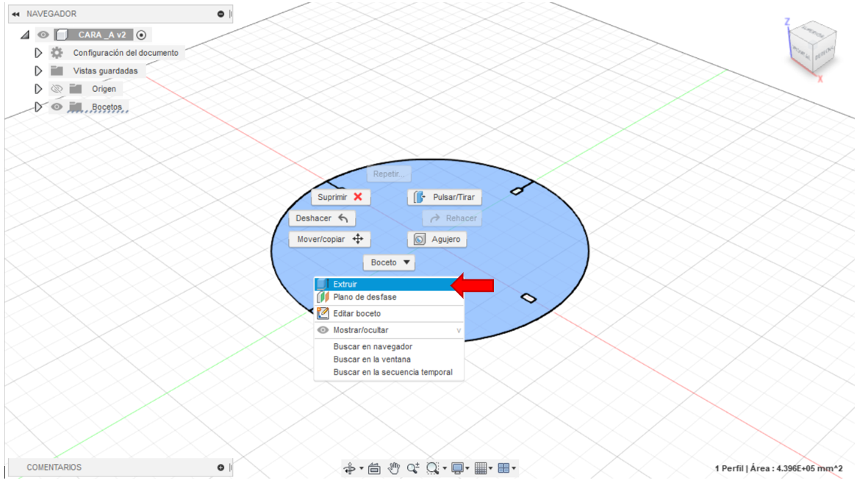Image resolution: width=868 pixels, height=494 pixels.
Task: Open the Boceto dropdown in marking menu
Action: pos(389,262)
